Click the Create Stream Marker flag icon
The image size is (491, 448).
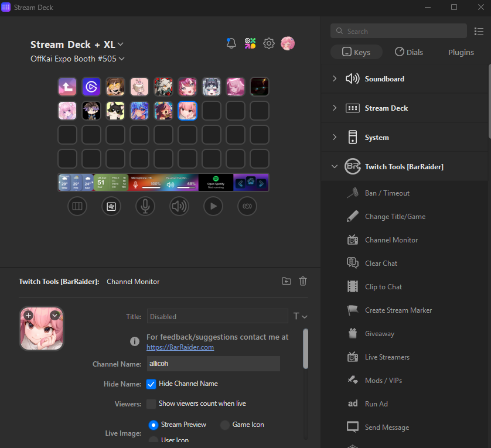pyautogui.click(x=353, y=310)
